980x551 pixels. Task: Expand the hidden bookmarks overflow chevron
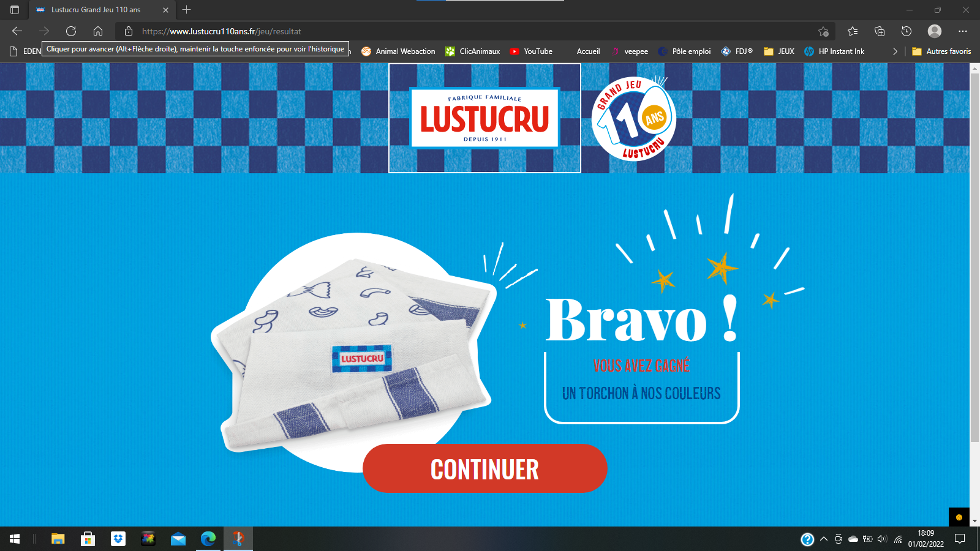pos(895,51)
